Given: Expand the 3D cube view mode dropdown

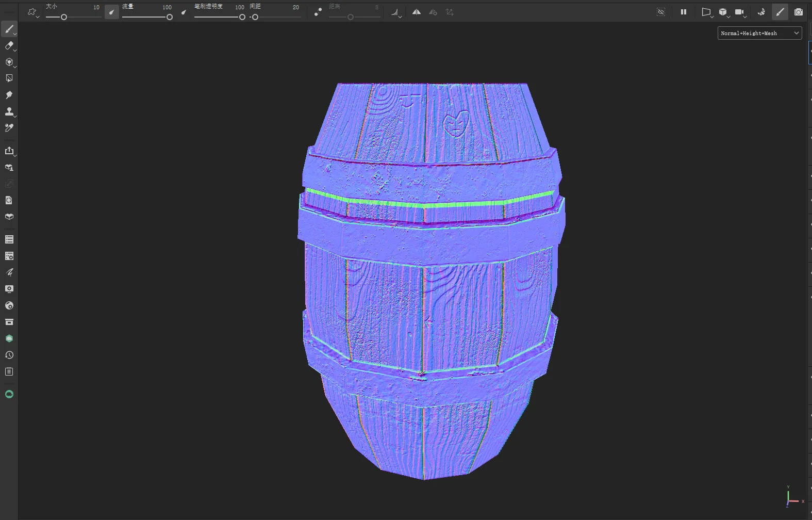Looking at the screenshot, I should [x=724, y=12].
